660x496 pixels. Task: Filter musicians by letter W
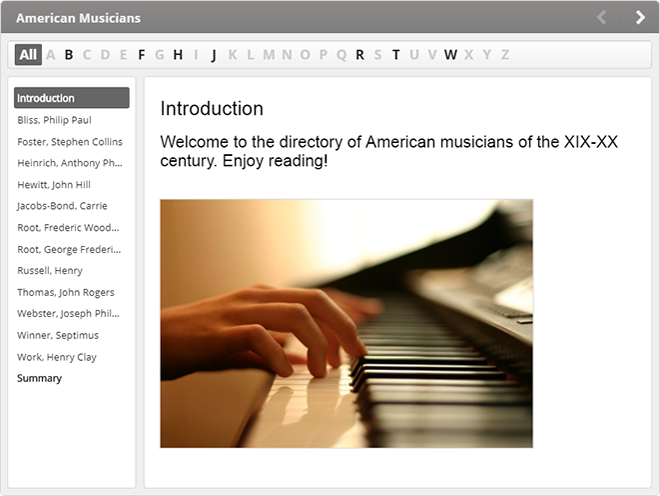[450, 54]
